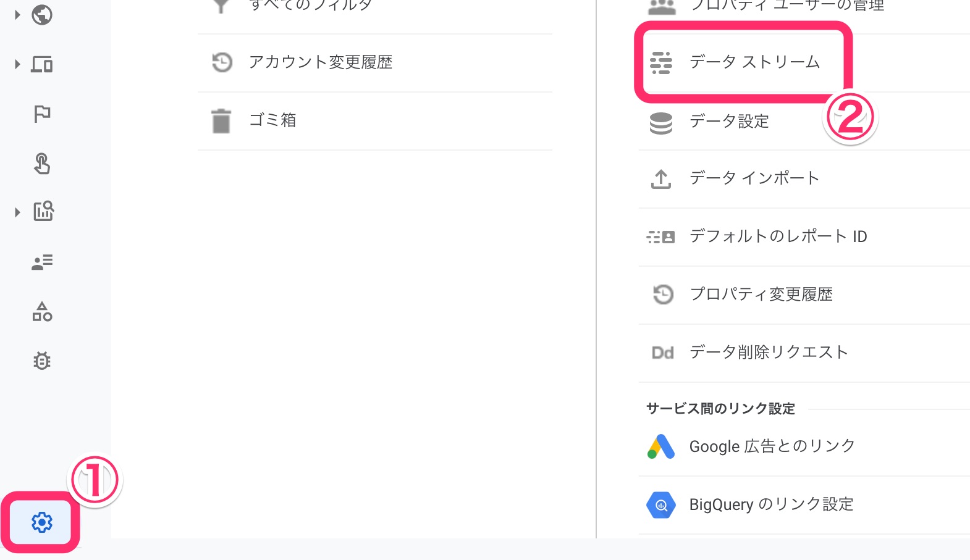Click アカウント変更履歴 link
The height and width of the screenshot is (560, 970).
point(320,62)
